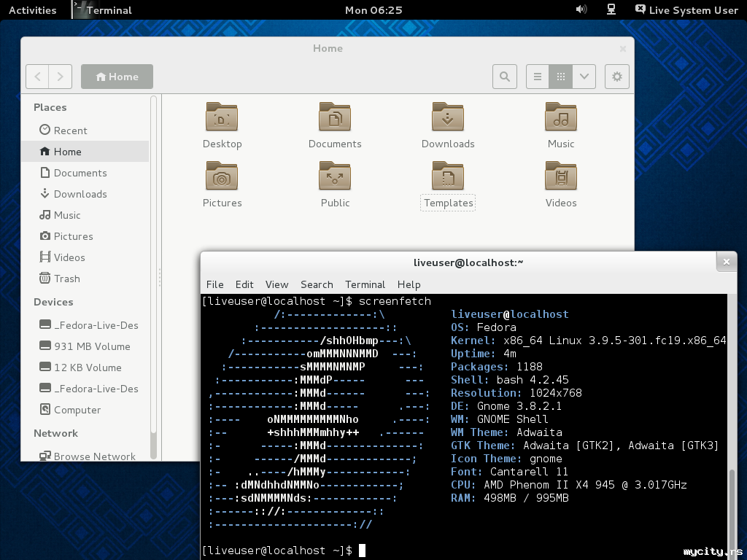The height and width of the screenshot is (560, 747).
Task: Click the terminal vertical scrollbar
Action: [x=732, y=510]
